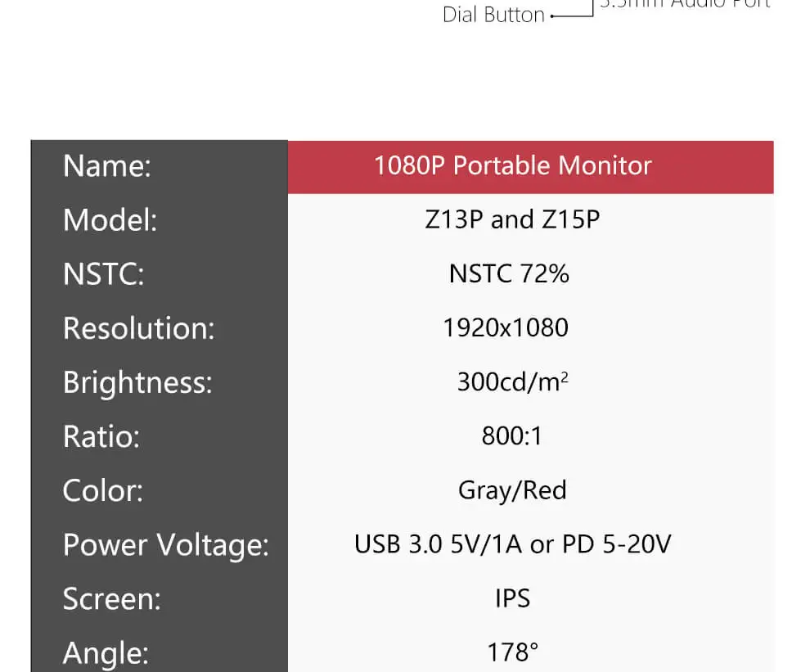Click the Z13P and Z15P value
The height and width of the screenshot is (672, 810).
pyautogui.click(x=512, y=219)
